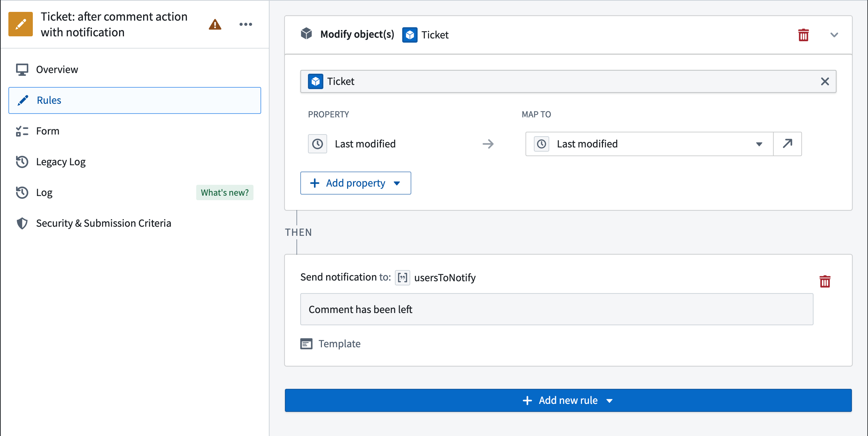Image resolution: width=868 pixels, height=436 pixels.
Task: Delete the Modify object(s) rule
Action: point(803,35)
